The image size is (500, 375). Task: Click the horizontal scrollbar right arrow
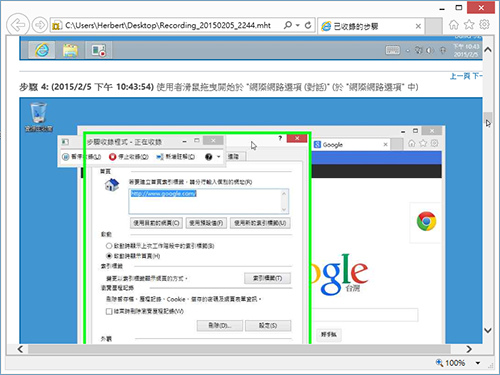tap(469, 349)
